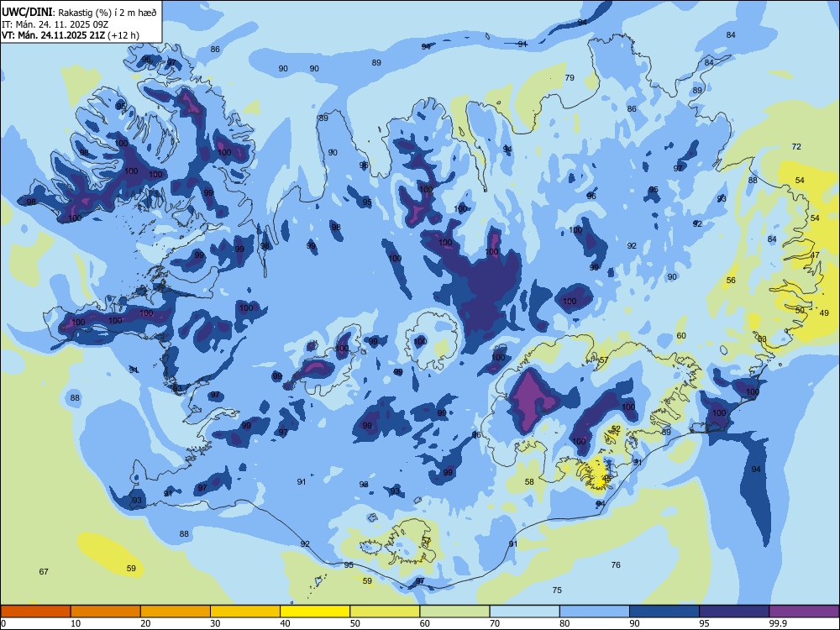This screenshot has height=630, width=840.
Task: Click the humidity value '75' on the map
Action: click(557, 590)
